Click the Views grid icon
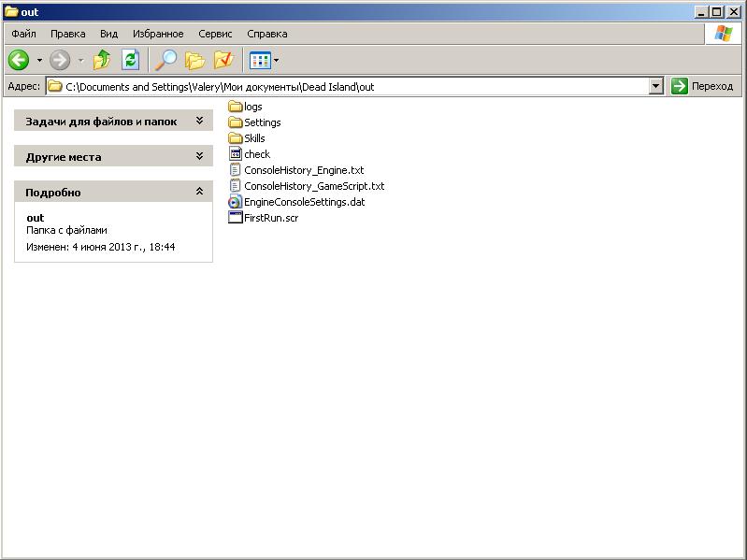 260,61
